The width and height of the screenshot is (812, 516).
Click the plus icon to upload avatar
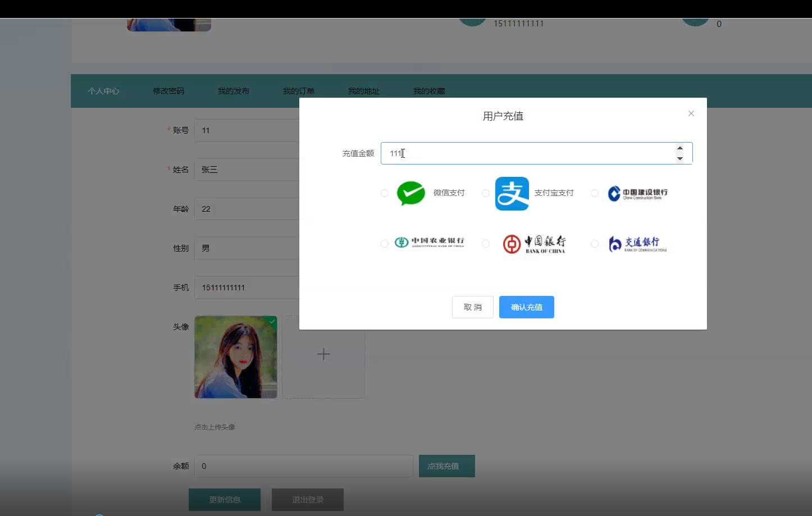323,354
